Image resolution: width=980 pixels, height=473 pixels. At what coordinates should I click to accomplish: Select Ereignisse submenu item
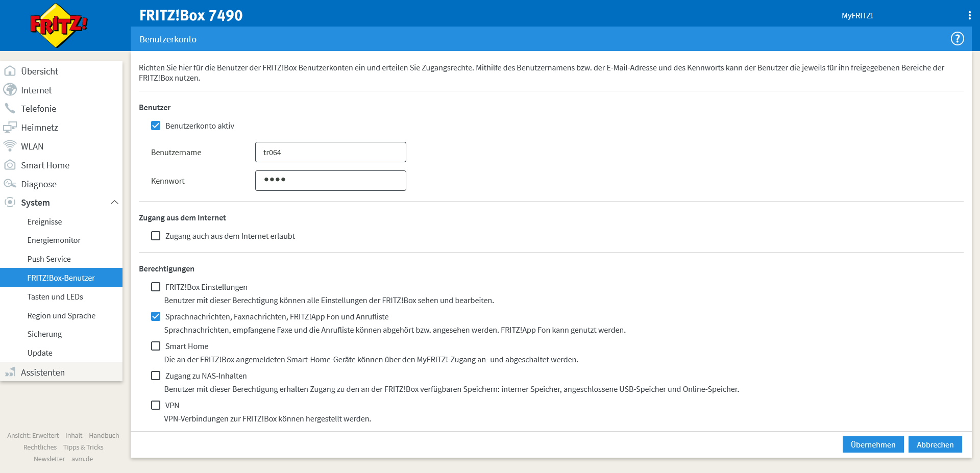61,221
